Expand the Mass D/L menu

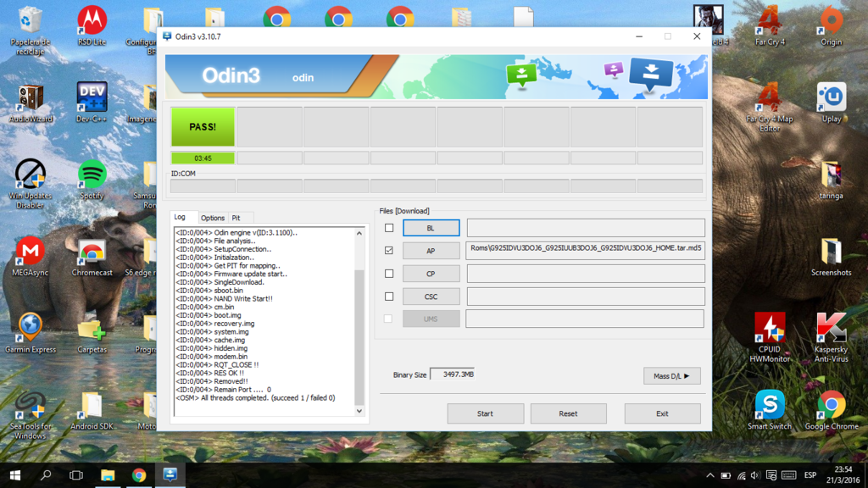coord(671,376)
